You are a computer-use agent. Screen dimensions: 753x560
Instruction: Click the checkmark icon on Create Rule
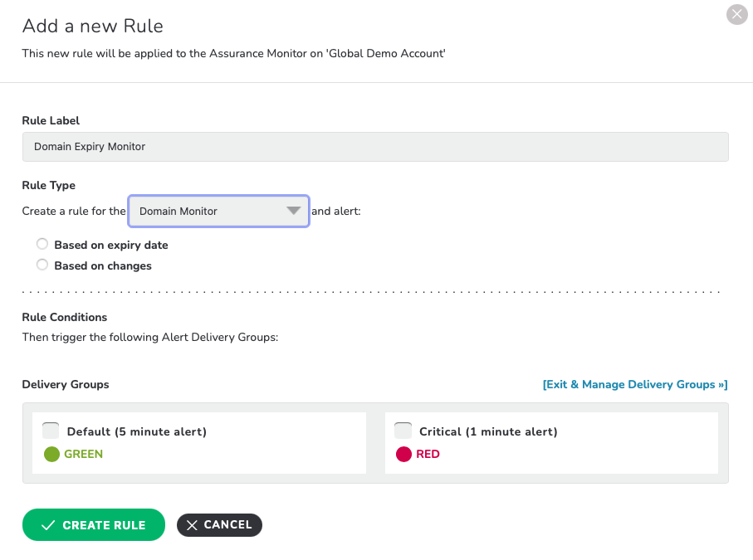click(48, 525)
